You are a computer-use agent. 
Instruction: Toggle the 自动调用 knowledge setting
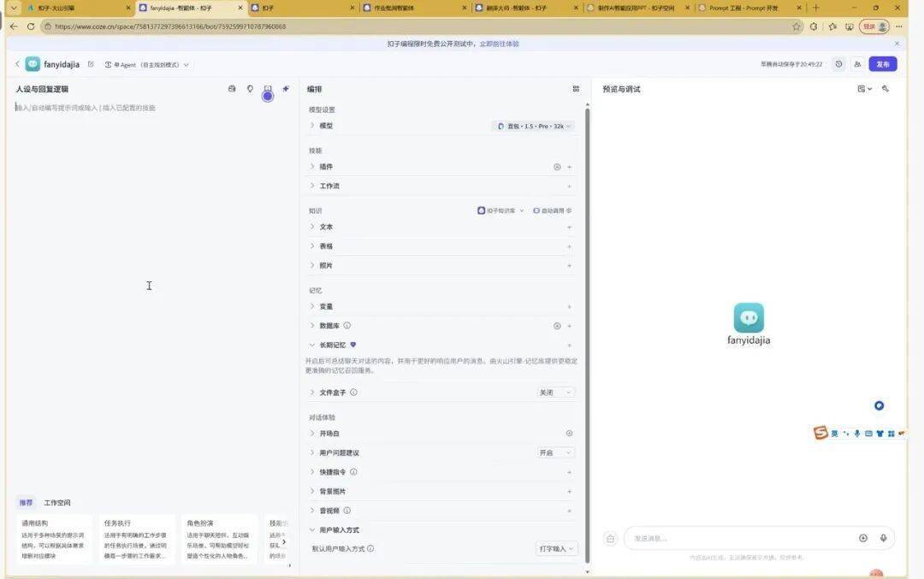[552, 210]
